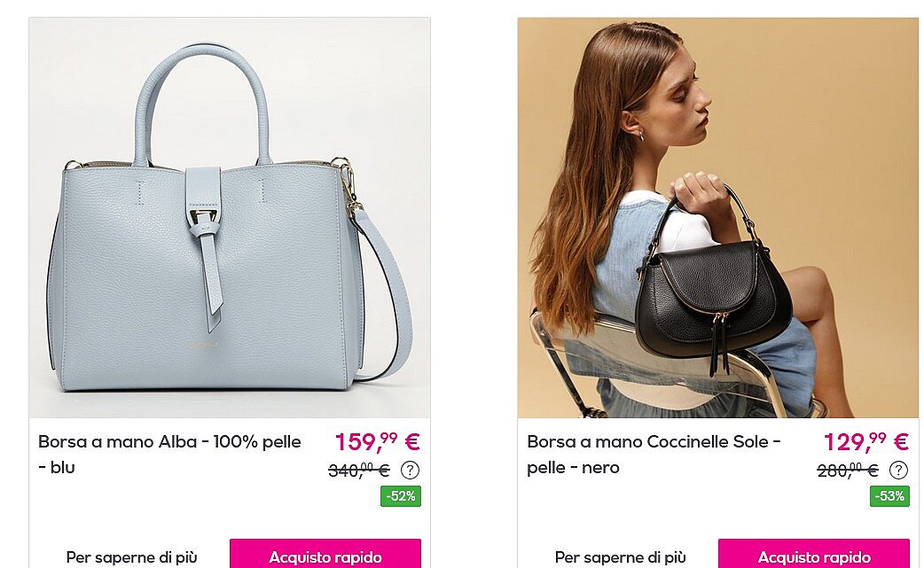Open the blue Alba handbag product image
Image resolution: width=924 pixels, height=568 pixels.
pos(230,218)
